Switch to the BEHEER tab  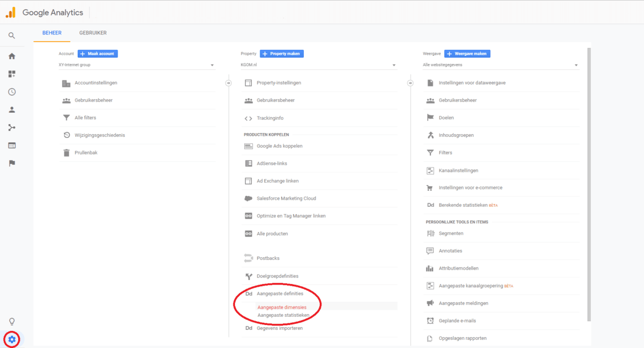click(x=52, y=33)
